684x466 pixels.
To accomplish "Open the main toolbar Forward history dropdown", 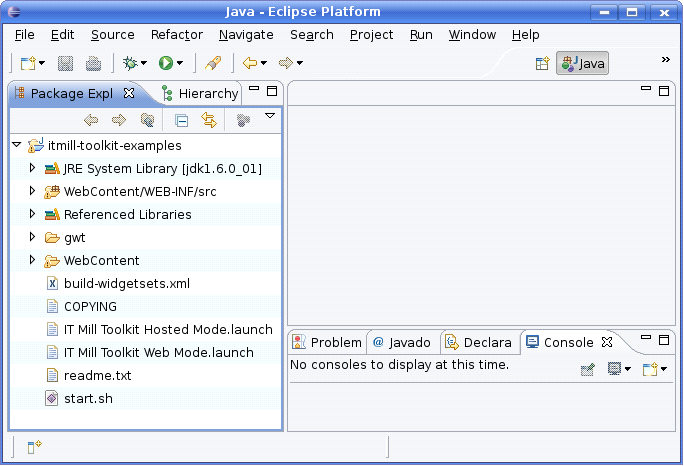I will pyautogui.click(x=300, y=63).
